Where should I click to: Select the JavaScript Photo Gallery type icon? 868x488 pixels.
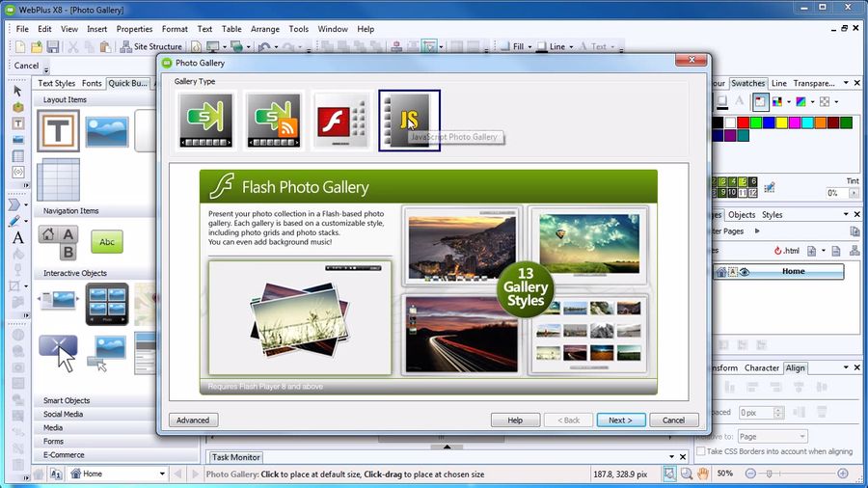(409, 121)
